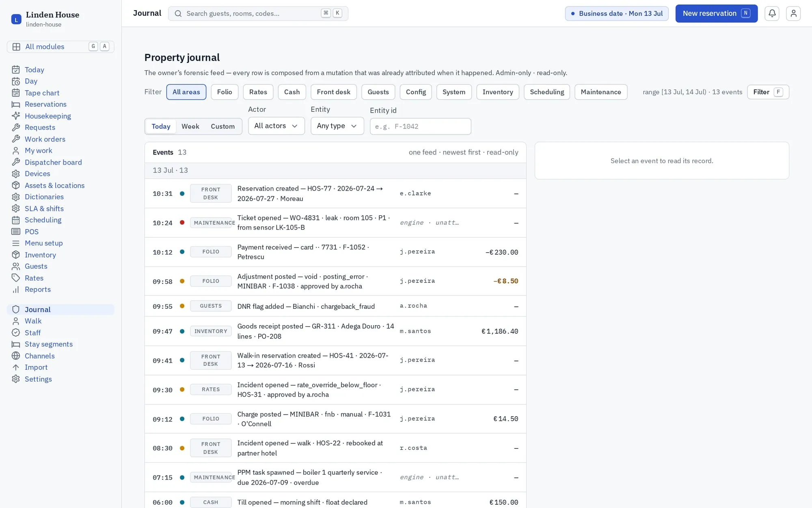Open the Any type entity dropdown
The height and width of the screenshot is (508, 812).
click(x=337, y=126)
